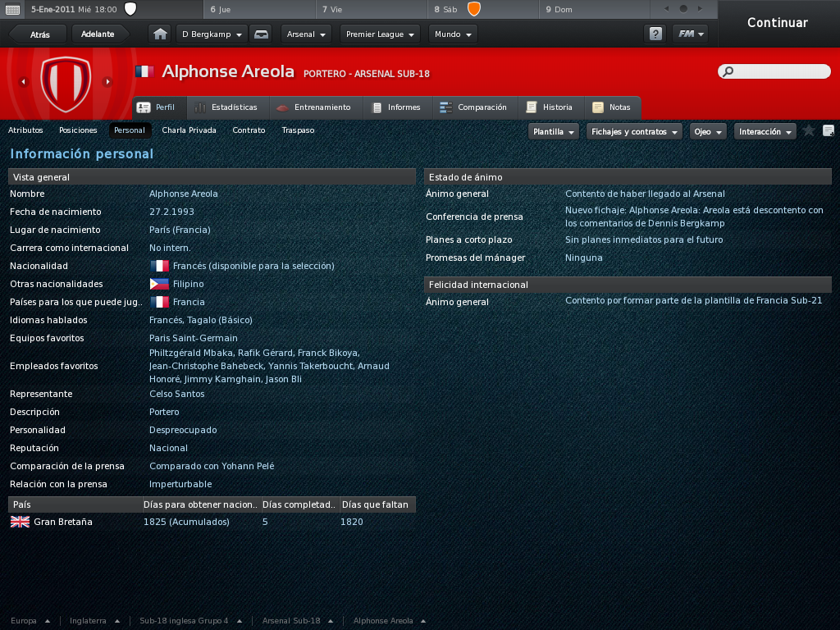The width and height of the screenshot is (840, 630).
Task: Expand the Premier League menu
Action: click(381, 34)
